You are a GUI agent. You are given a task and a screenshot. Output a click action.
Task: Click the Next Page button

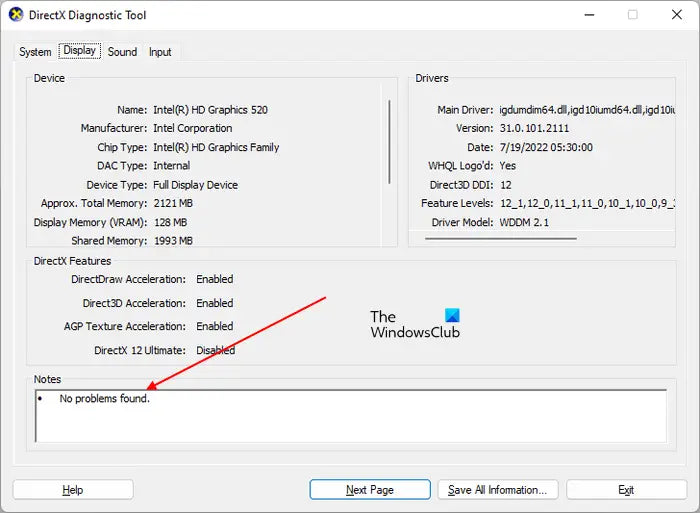pos(369,490)
